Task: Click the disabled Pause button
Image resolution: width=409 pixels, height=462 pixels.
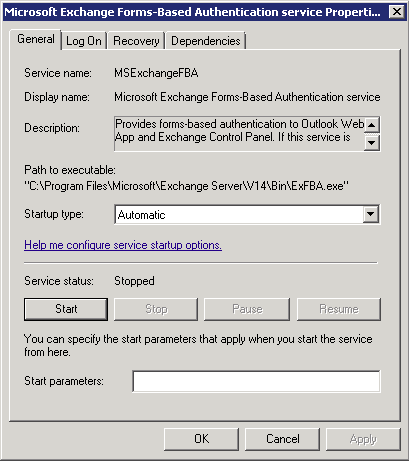Action: click(x=247, y=309)
